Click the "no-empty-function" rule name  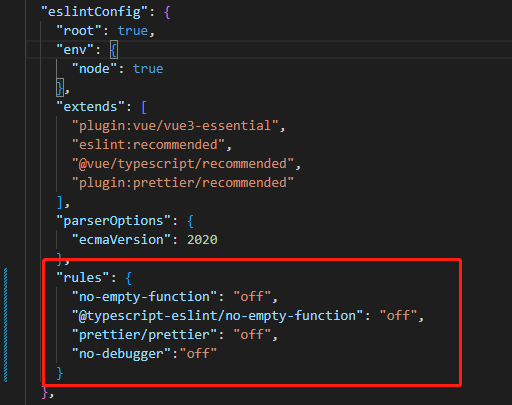[145, 297]
